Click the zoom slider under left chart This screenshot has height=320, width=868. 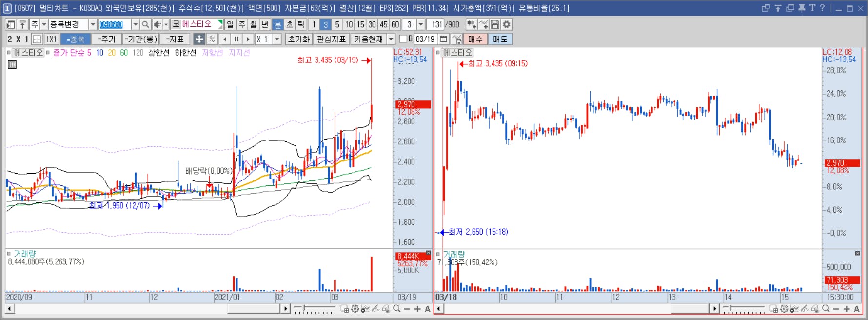click(315, 309)
